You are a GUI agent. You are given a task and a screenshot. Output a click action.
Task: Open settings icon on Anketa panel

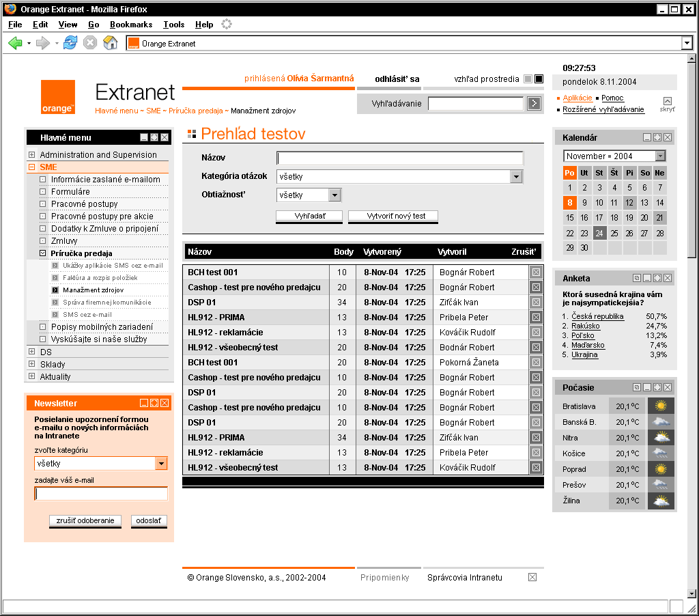coord(637,278)
